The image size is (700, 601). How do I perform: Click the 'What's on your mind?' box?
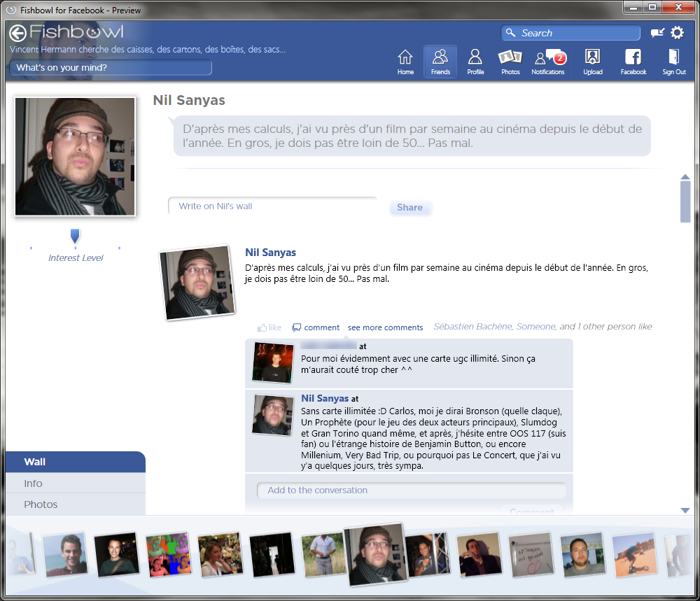111,67
